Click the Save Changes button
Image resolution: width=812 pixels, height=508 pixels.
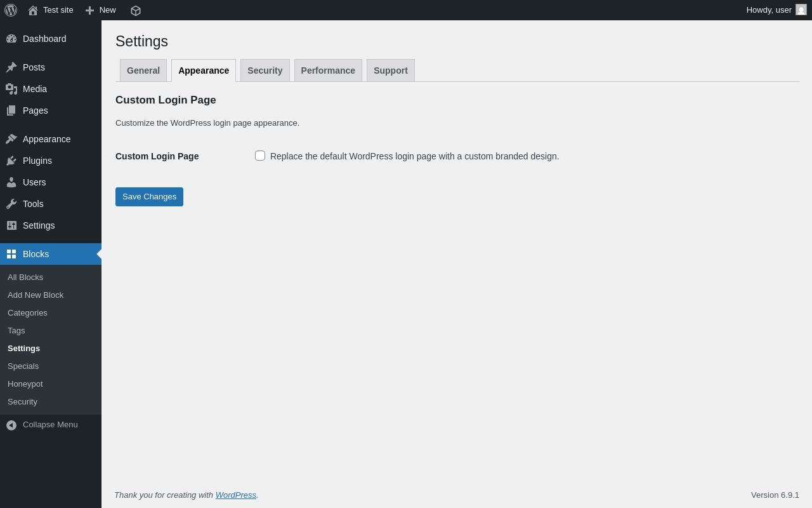149,197
